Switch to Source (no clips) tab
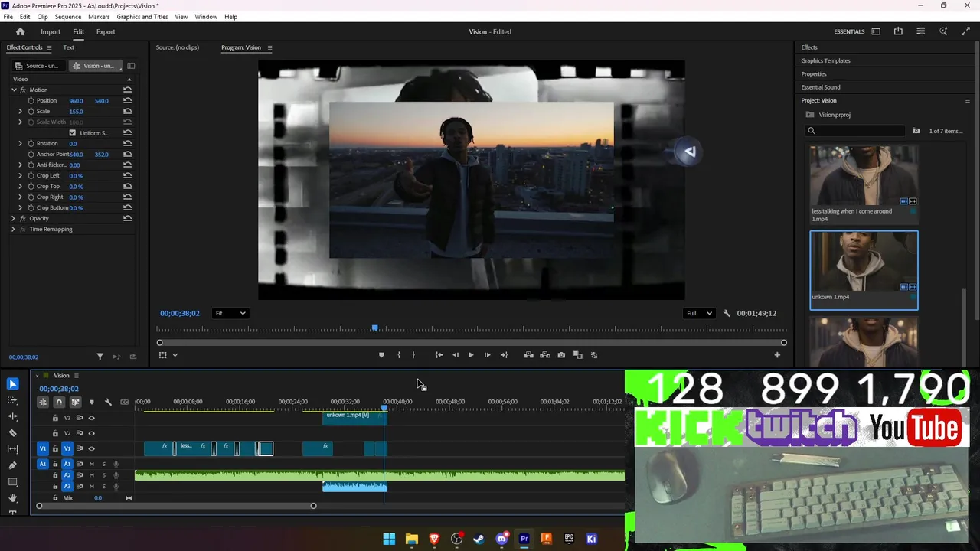The width and height of the screenshot is (980, 551). (178, 47)
